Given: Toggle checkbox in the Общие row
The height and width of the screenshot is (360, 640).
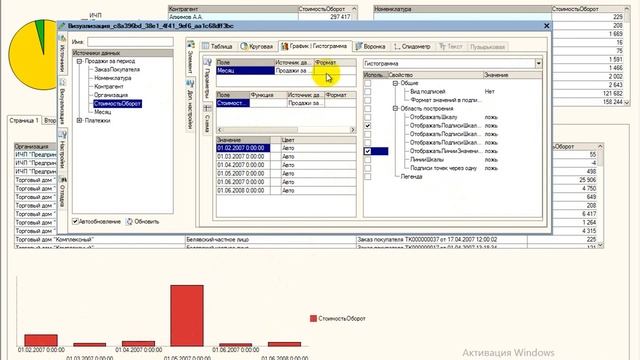Looking at the screenshot, I should coord(368,83).
